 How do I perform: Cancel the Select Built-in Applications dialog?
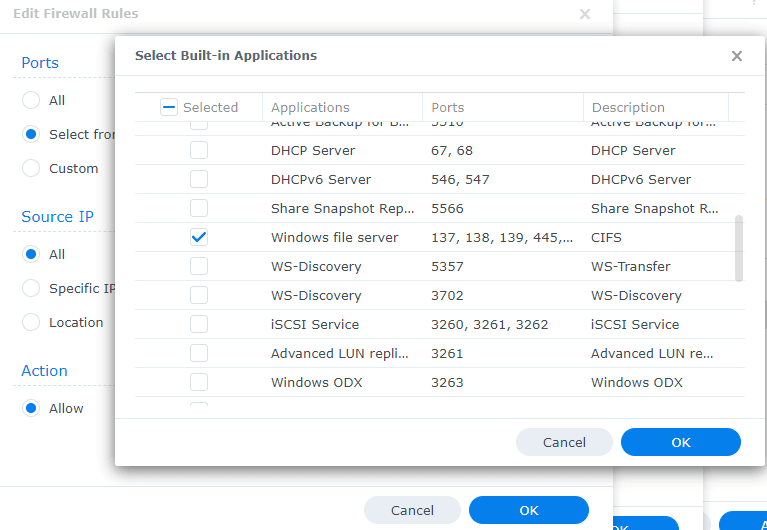[x=564, y=442]
